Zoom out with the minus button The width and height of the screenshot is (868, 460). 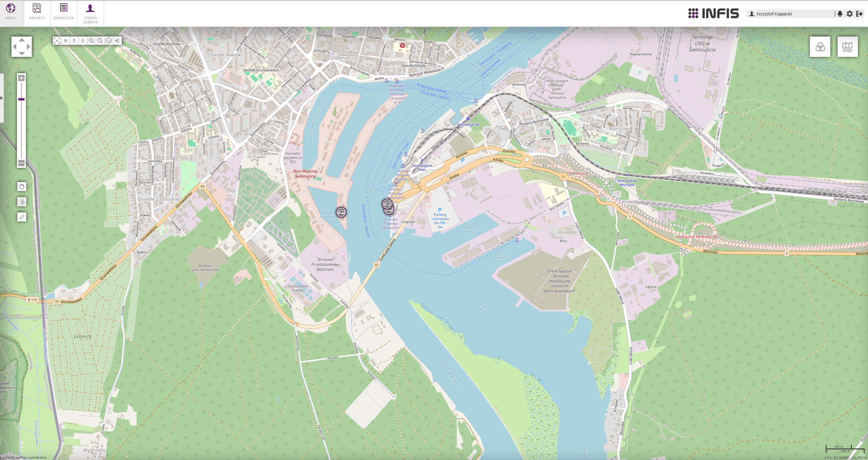tap(21, 163)
